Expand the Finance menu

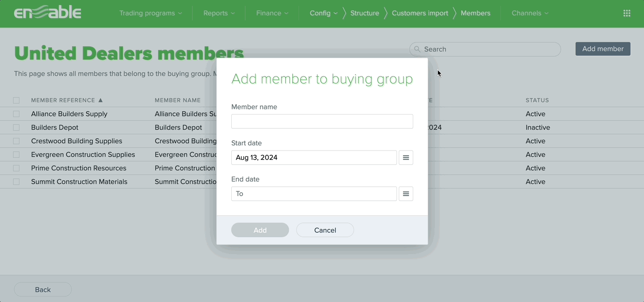click(x=272, y=13)
